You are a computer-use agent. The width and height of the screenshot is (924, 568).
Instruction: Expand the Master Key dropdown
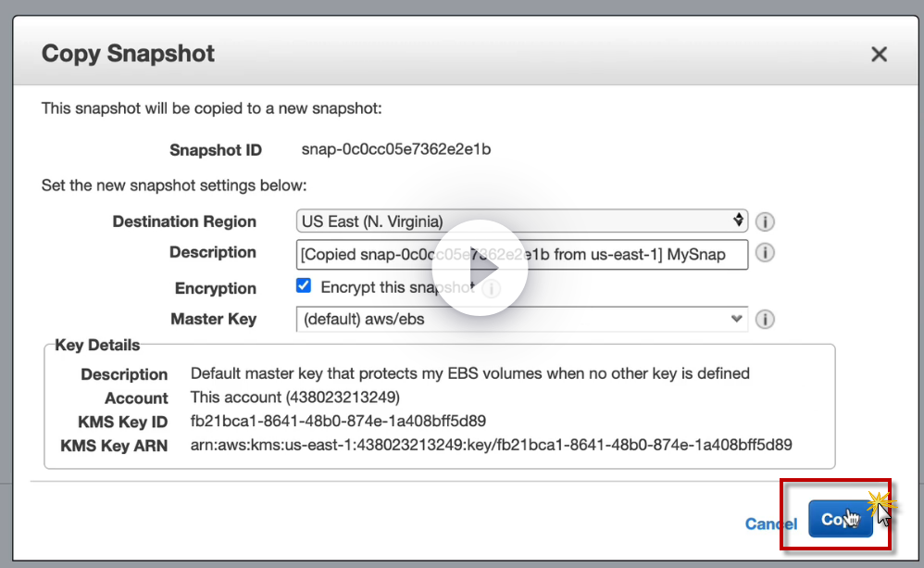pos(522,319)
